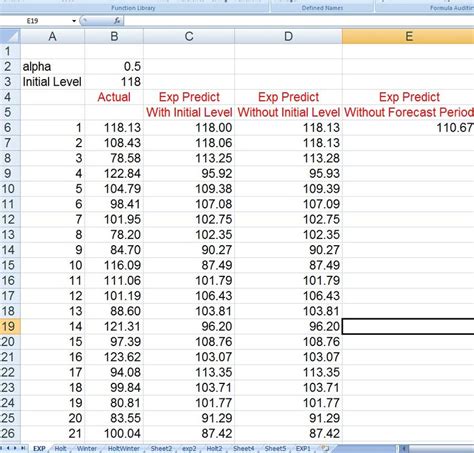This screenshot has height=453, width=474.
Task: Click Initial Level value 118
Action: (x=114, y=82)
